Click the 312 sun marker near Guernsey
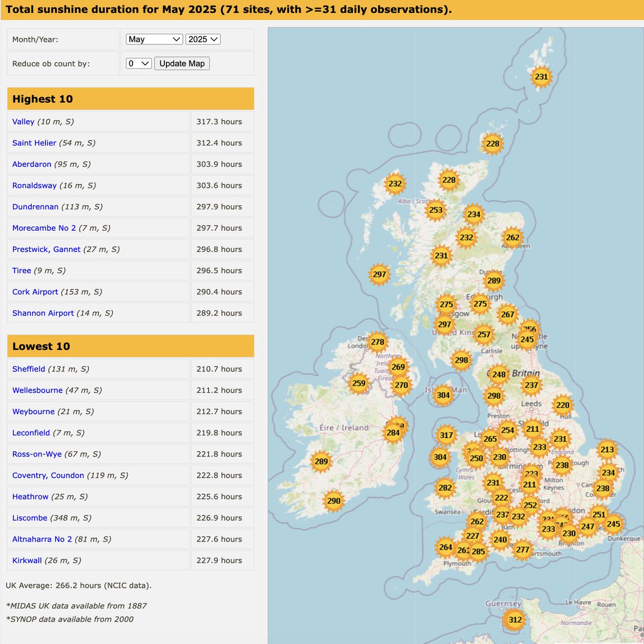Image resolution: width=644 pixels, height=644 pixels. click(x=515, y=620)
